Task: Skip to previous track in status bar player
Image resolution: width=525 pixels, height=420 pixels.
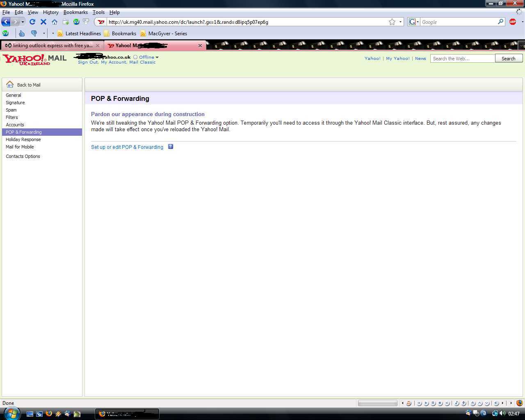Action: (419, 403)
